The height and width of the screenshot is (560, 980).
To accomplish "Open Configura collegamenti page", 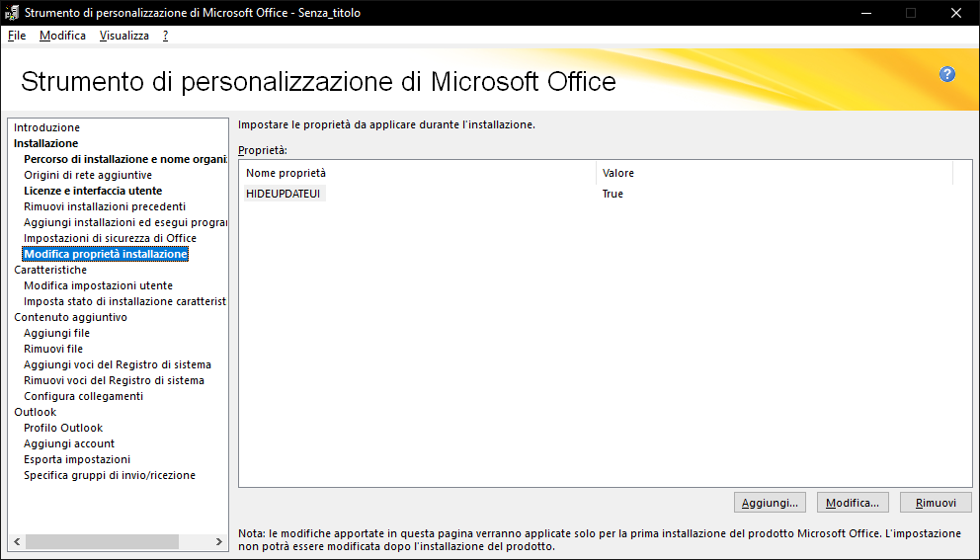I will [83, 396].
